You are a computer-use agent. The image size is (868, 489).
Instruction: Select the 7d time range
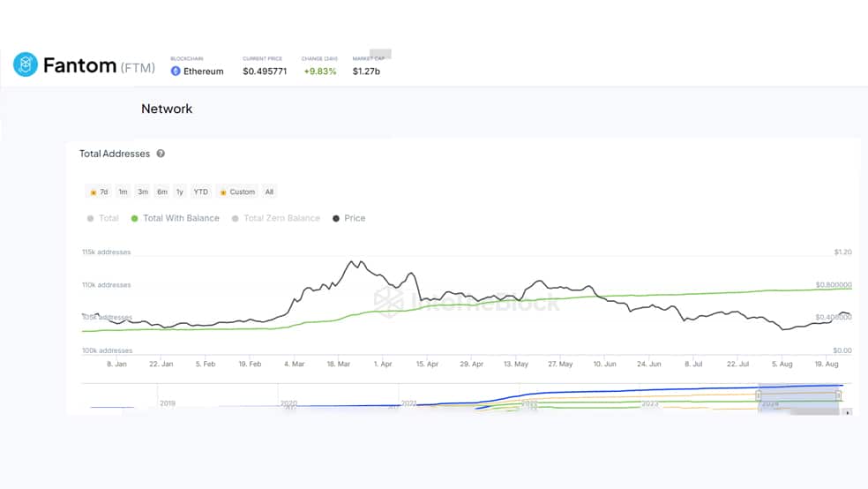click(99, 192)
